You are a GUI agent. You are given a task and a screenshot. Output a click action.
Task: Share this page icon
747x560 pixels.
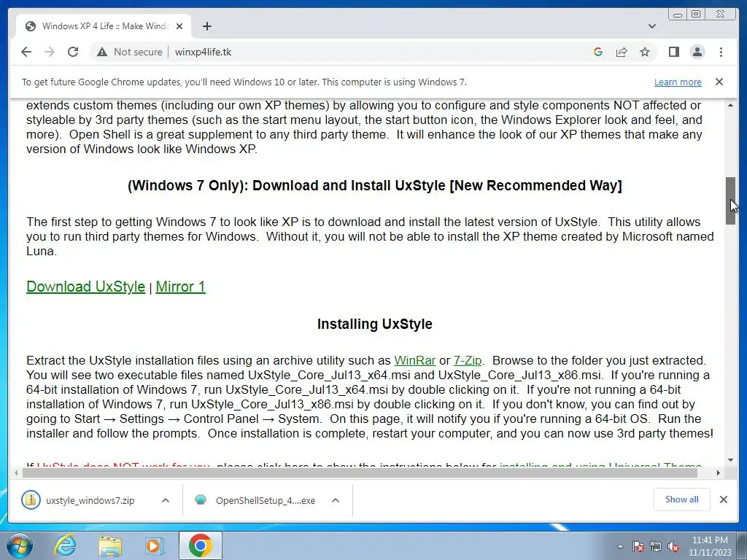[622, 52]
